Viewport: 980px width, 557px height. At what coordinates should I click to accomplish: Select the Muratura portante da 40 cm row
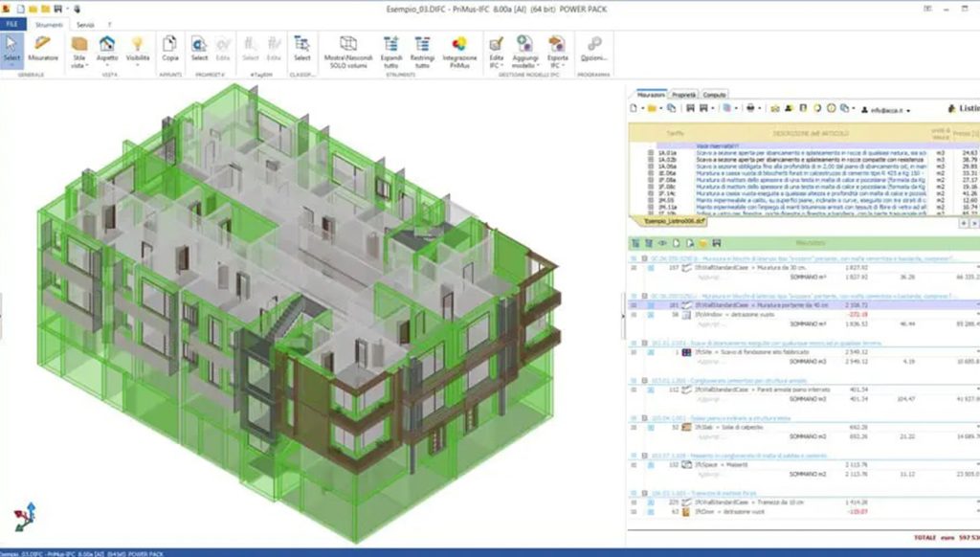[803, 305]
